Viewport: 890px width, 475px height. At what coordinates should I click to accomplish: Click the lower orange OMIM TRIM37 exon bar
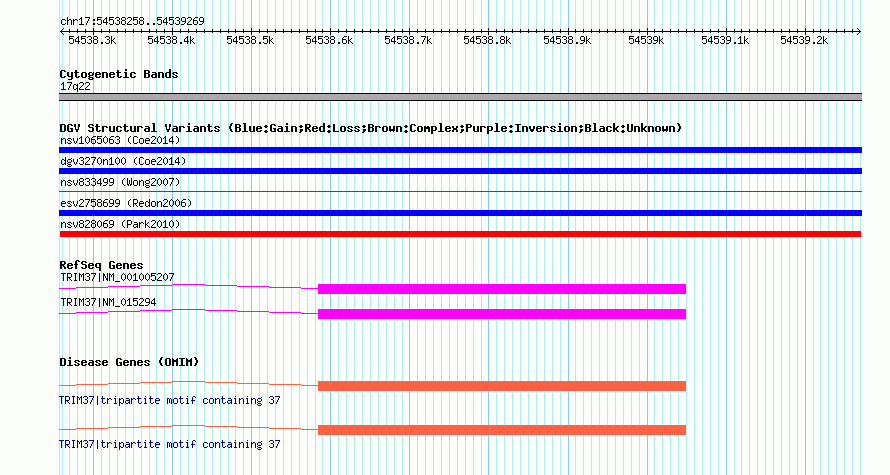point(502,430)
